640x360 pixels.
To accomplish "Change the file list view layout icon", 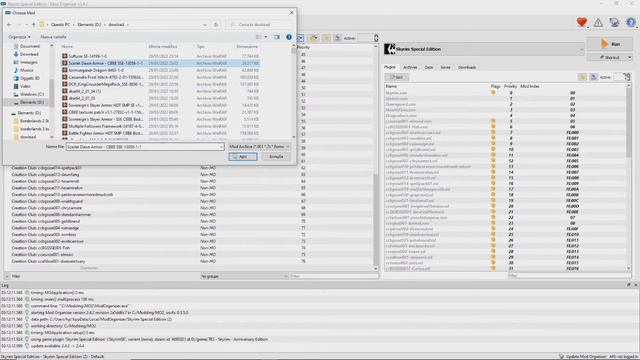I will coord(259,37).
